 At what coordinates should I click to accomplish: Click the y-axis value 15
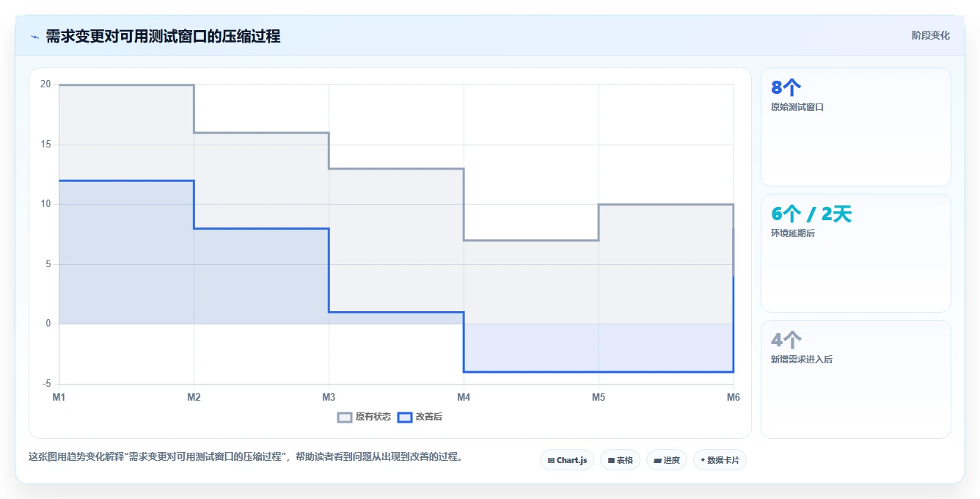tap(45, 145)
